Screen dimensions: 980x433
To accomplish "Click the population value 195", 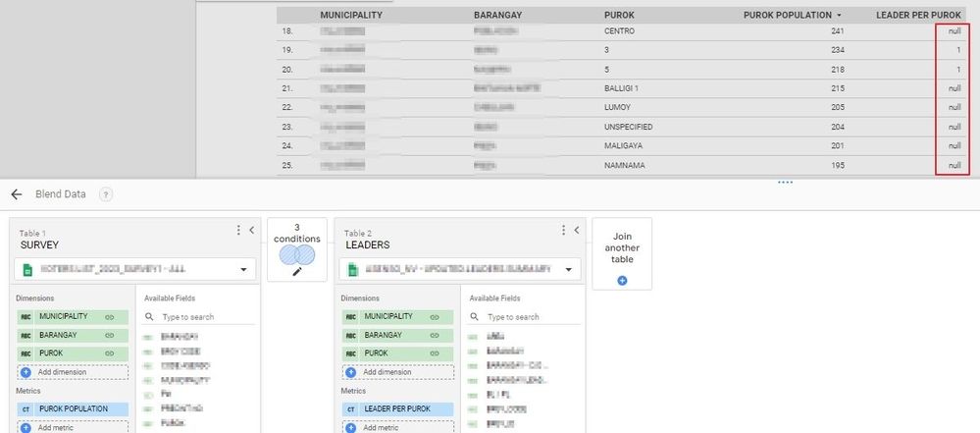I will pyautogui.click(x=838, y=165).
